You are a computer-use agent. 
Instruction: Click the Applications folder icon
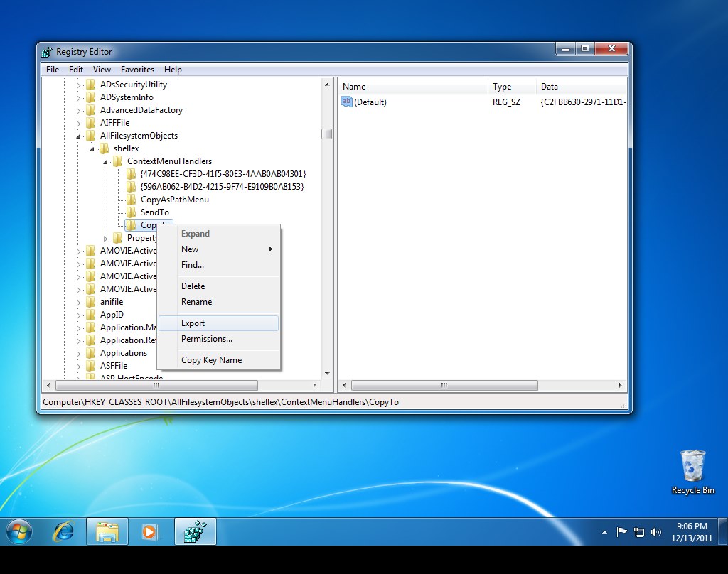[x=91, y=353]
